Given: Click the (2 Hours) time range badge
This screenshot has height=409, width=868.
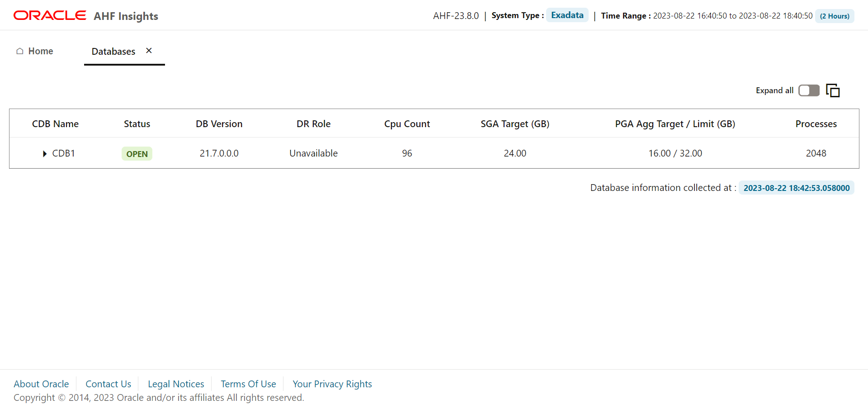Looking at the screenshot, I should 835,16.
